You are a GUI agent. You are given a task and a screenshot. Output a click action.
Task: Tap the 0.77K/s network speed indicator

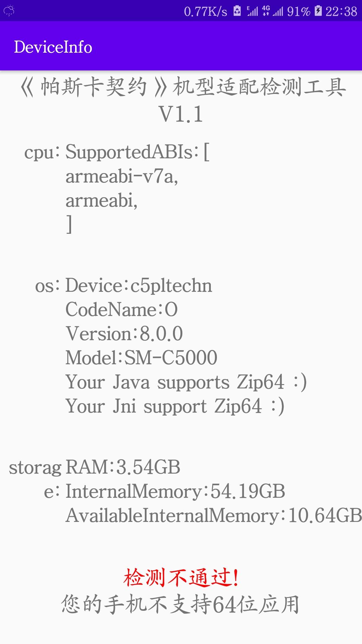(x=205, y=11)
